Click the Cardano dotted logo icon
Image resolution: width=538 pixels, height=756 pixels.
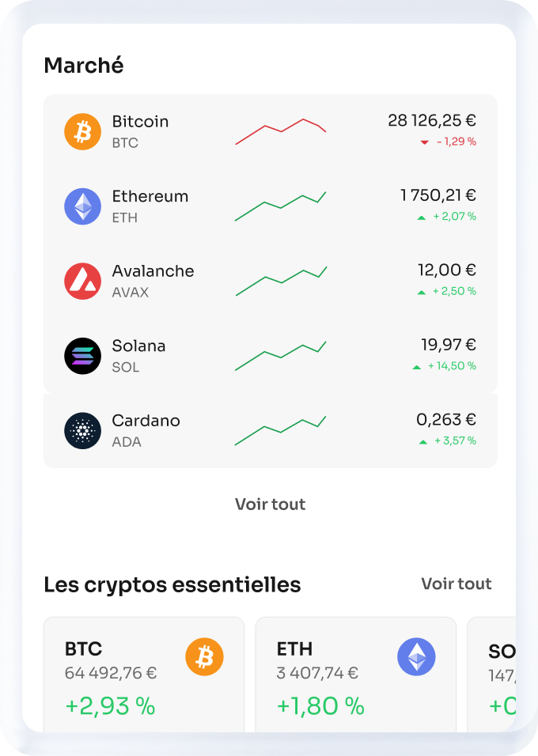(82, 431)
